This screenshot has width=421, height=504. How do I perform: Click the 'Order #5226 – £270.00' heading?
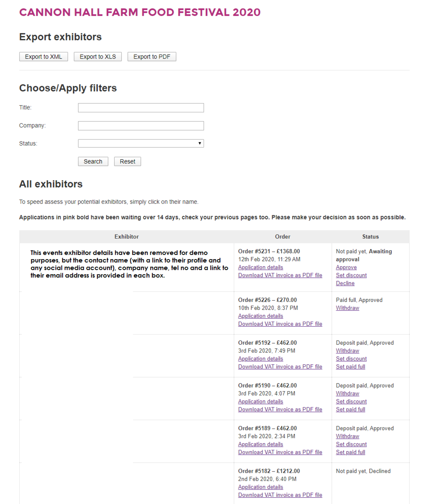pos(268,300)
